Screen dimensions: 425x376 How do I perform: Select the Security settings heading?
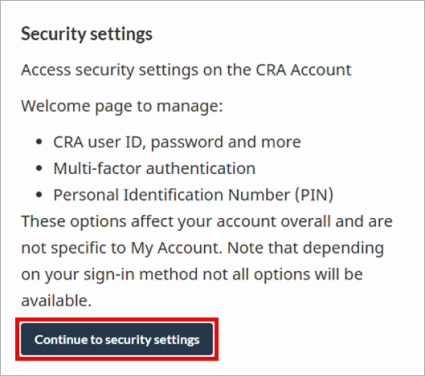click(87, 34)
